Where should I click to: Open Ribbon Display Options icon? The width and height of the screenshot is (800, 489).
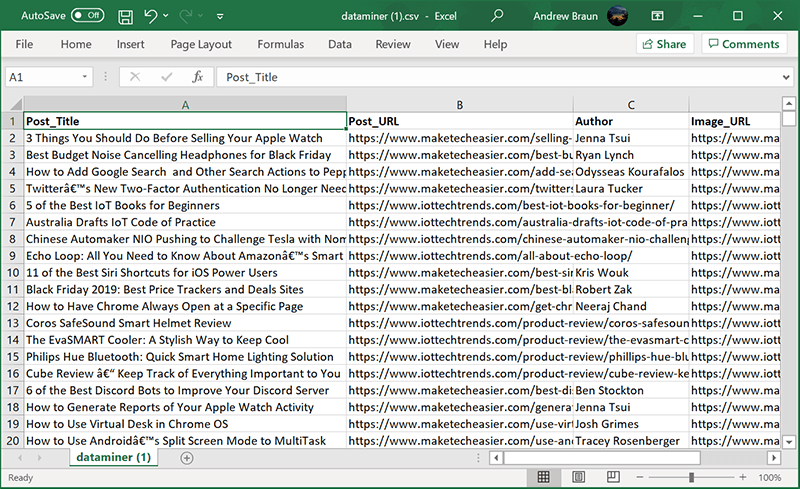[x=657, y=16]
